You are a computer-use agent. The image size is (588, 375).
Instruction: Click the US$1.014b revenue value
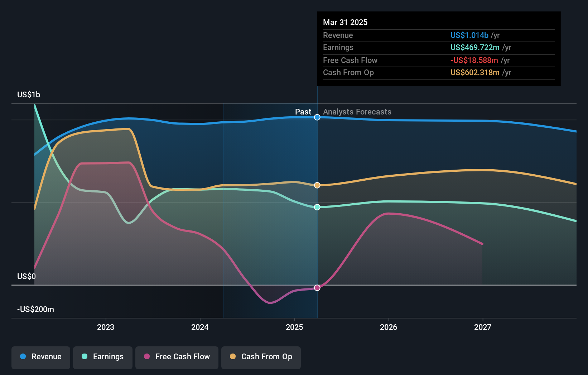pos(469,35)
